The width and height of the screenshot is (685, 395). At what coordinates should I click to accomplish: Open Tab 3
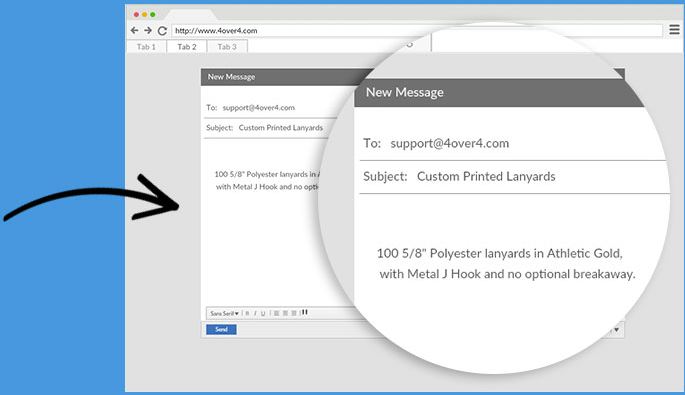click(227, 47)
